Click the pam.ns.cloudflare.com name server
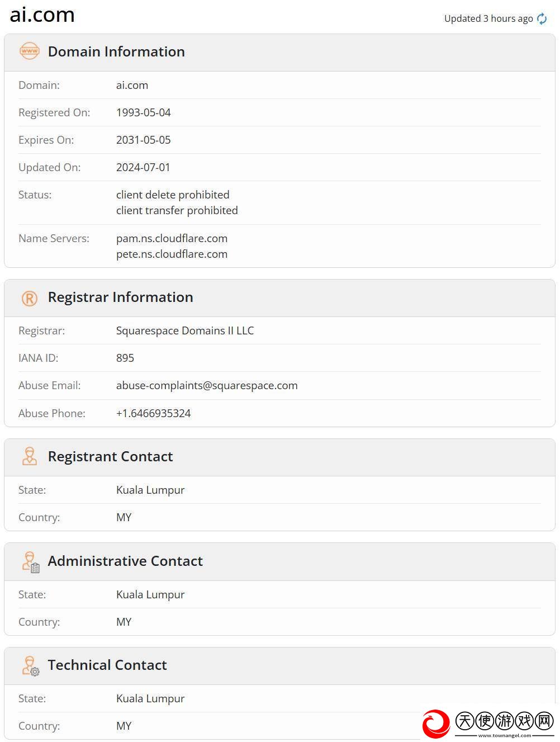This screenshot has width=560, height=742. click(172, 238)
